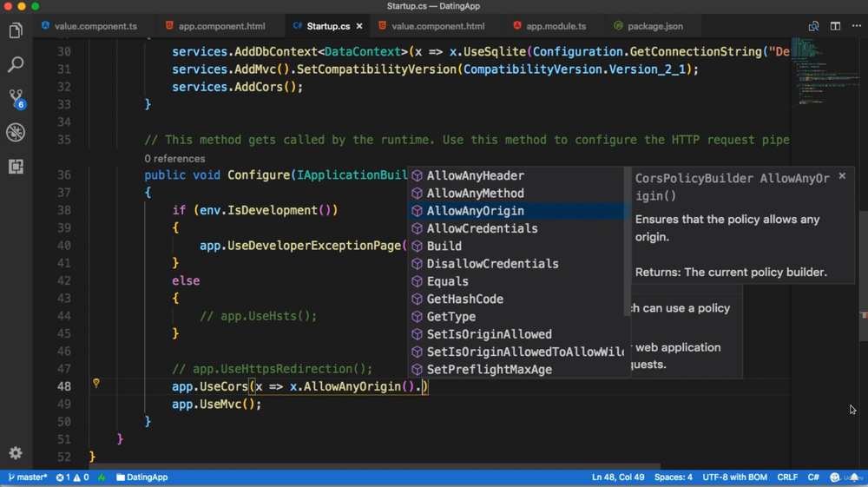
Task: Click services.AddCors(); on line 32
Action: coord(238,87)
